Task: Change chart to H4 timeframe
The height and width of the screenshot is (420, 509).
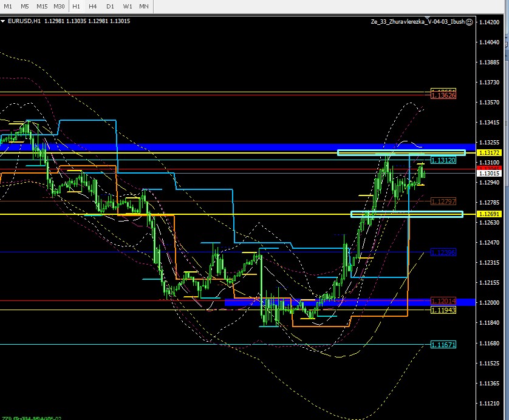Action: pos(93,6)
